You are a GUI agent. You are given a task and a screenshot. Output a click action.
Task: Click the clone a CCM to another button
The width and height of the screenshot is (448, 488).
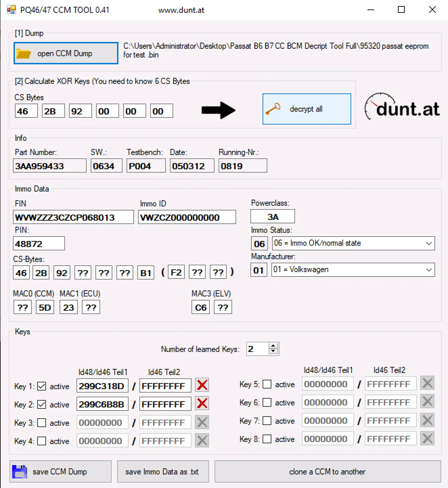[x=327, y=471]
